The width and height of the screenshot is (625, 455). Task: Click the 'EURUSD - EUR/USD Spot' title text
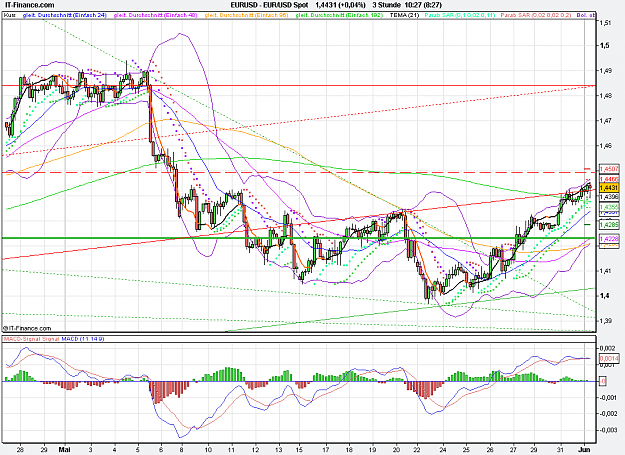tap(269, 5)
